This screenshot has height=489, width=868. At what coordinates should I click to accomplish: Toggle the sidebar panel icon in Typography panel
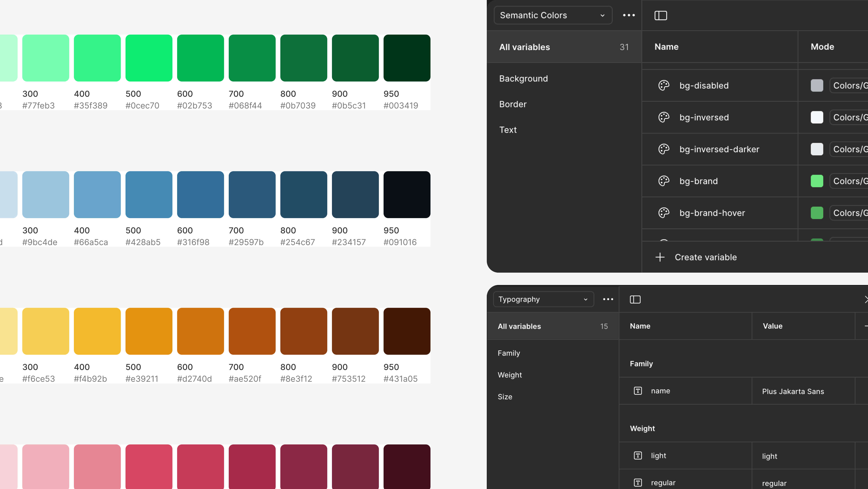(x=635, y=299)
